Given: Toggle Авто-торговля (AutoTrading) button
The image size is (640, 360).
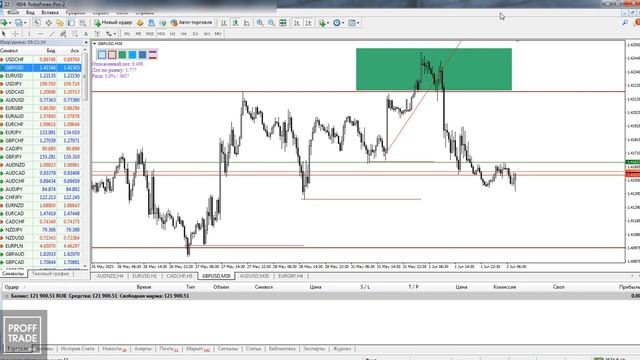Looking at the screenshot, I should (x=191, y=23).
